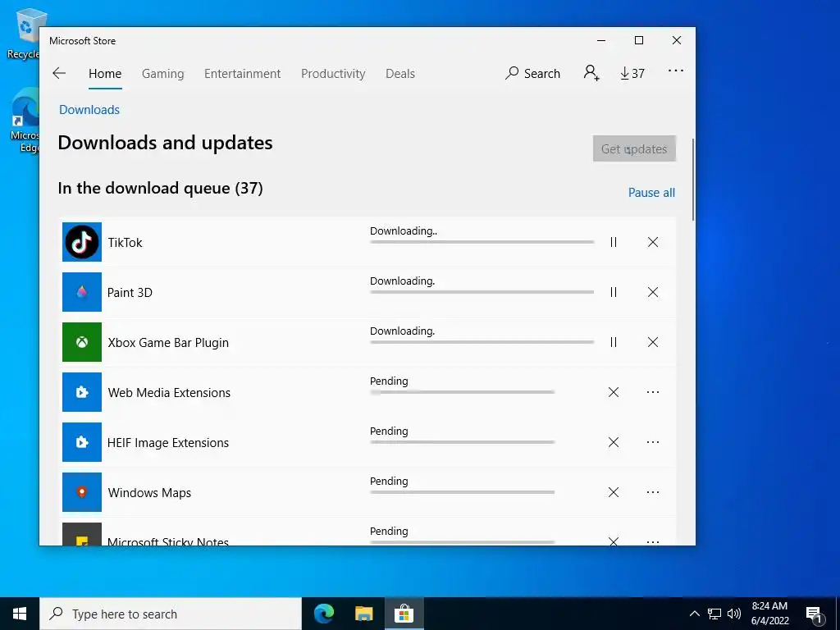Image resolution: width=840 pixels, height=630 pixels.
Task: Click the sign-in account icon
Action: tap(591, 73)
